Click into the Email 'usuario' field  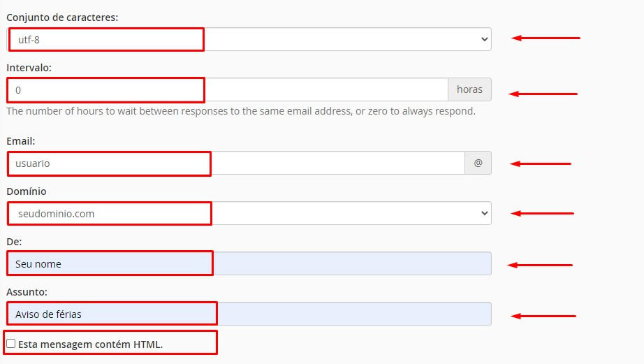click(x=236, y=163)
